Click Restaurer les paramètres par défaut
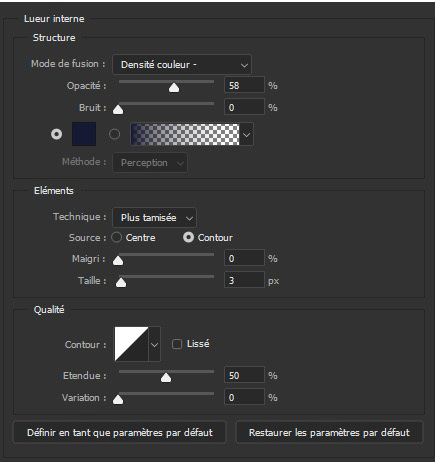 pos(329,432)
